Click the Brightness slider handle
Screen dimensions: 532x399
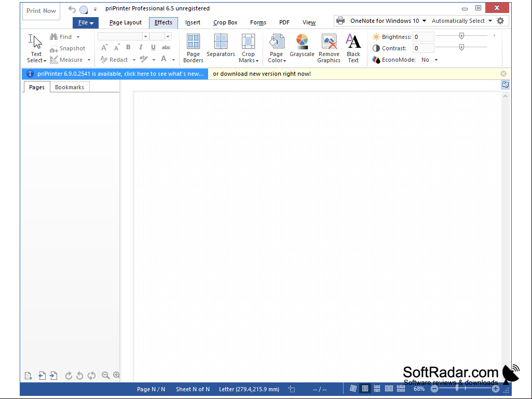[x=461, y=36]
